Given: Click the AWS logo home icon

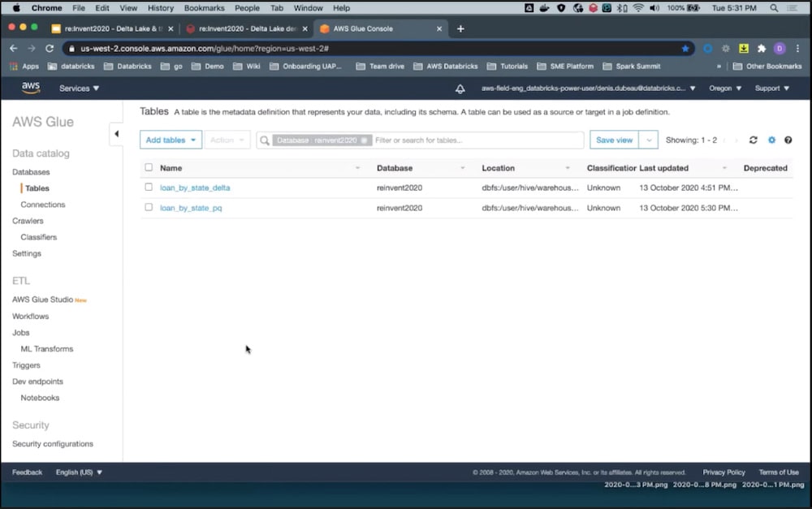Looking at the screenshot, I should [31, 88].
